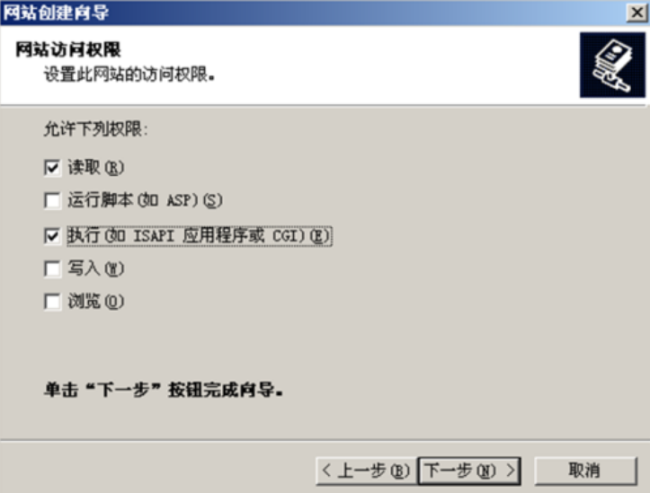Tick the 浏览(O) checkbox box
The image size is (650, 493).
coord(52,301)
